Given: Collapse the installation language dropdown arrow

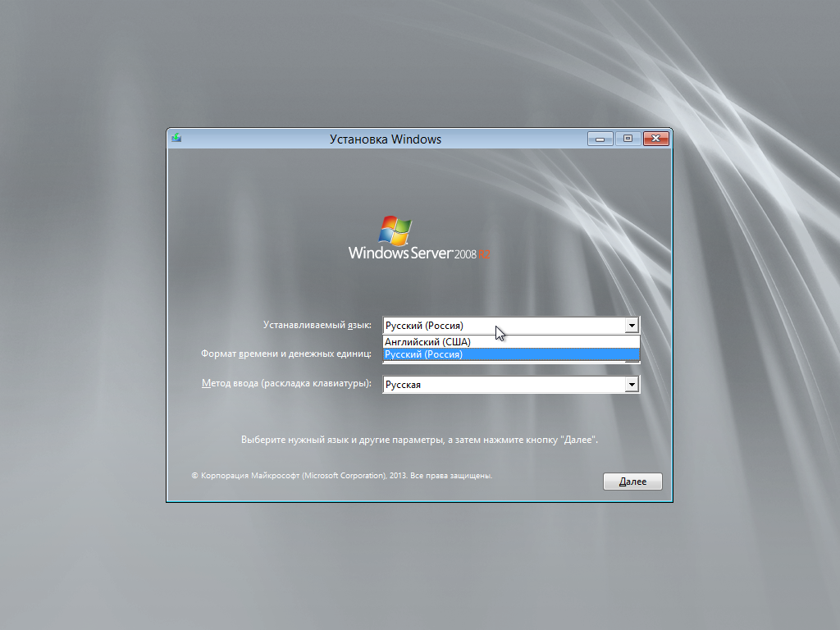Looking at the screenshot, I should click(632, 325).
